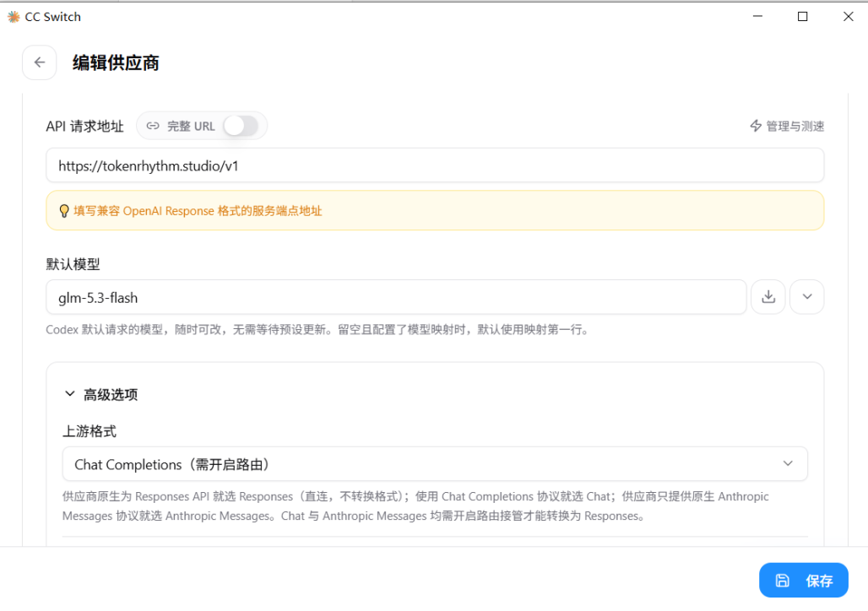Screen dimensions: 868x611
Task: Click the OpenAI Response format hint text
Action: (x=198, y=211)
